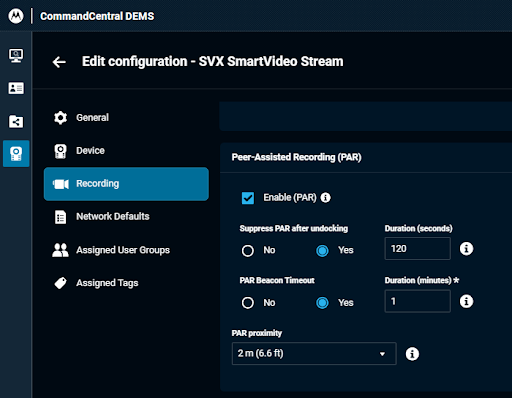Show info for Enable (PAR)

325,198
